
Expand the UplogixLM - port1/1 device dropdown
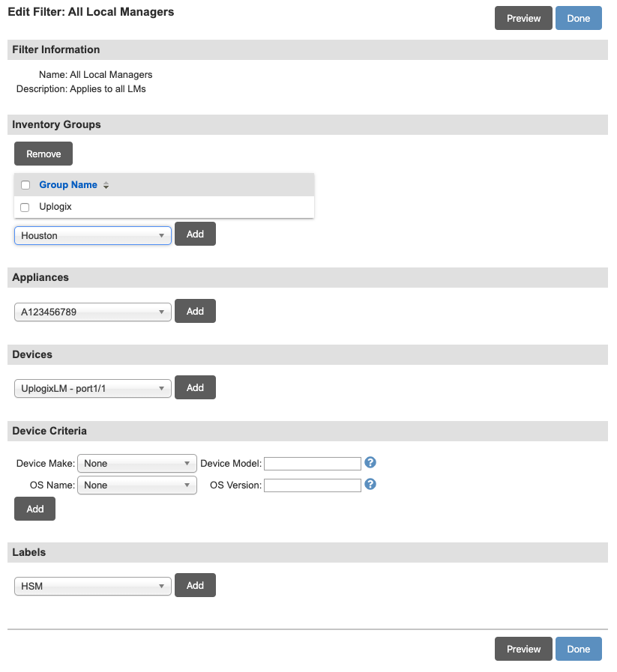(93, 388)
